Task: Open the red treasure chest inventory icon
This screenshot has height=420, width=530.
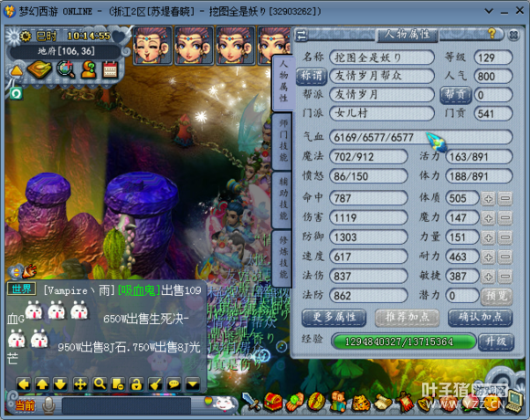Action: click(x=273, y=402)
